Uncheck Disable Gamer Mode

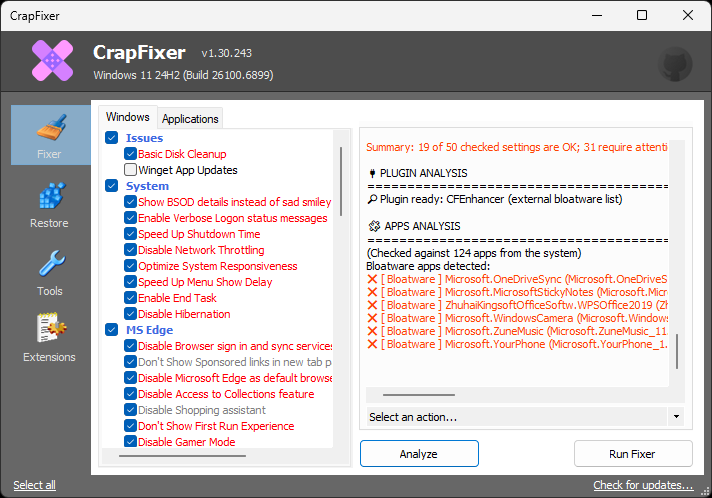pos(130,442)
